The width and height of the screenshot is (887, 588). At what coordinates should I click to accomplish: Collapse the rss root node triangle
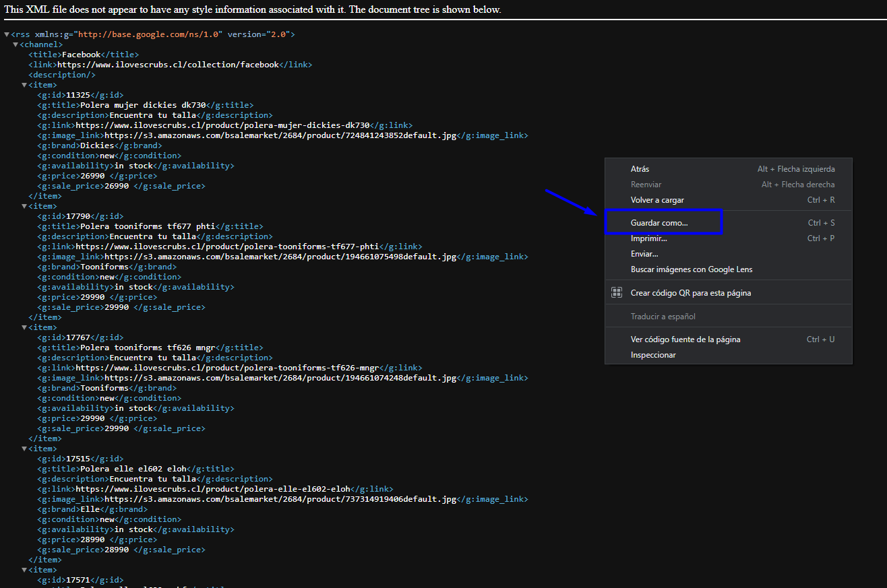point(7,34)
